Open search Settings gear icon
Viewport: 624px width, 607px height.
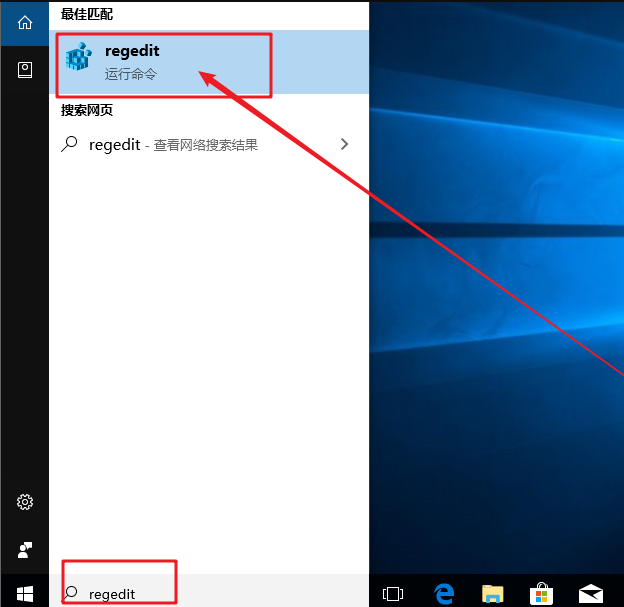pos(24,502)
